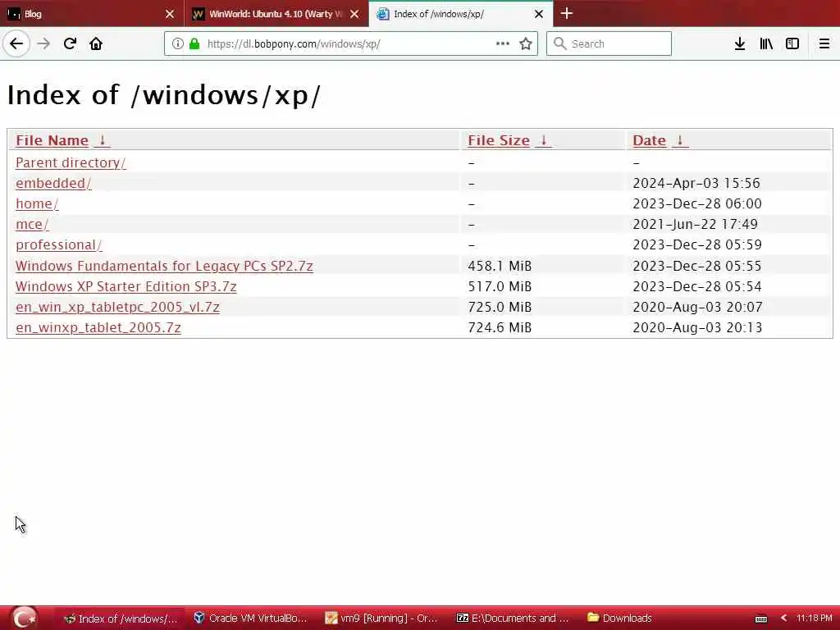The image size is (840, 630).
Task: Select date 2021-Jun-22 17:49
Action: pos(696,225)
